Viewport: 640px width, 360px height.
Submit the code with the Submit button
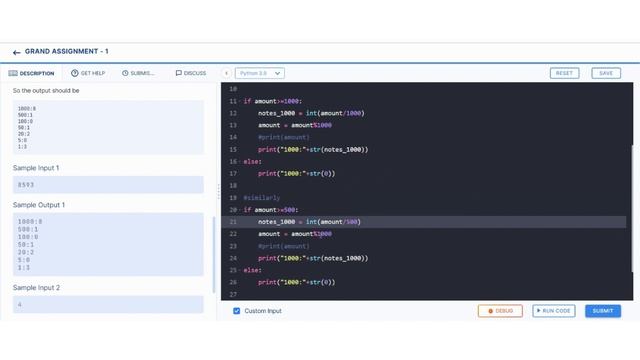click(602, 311)
